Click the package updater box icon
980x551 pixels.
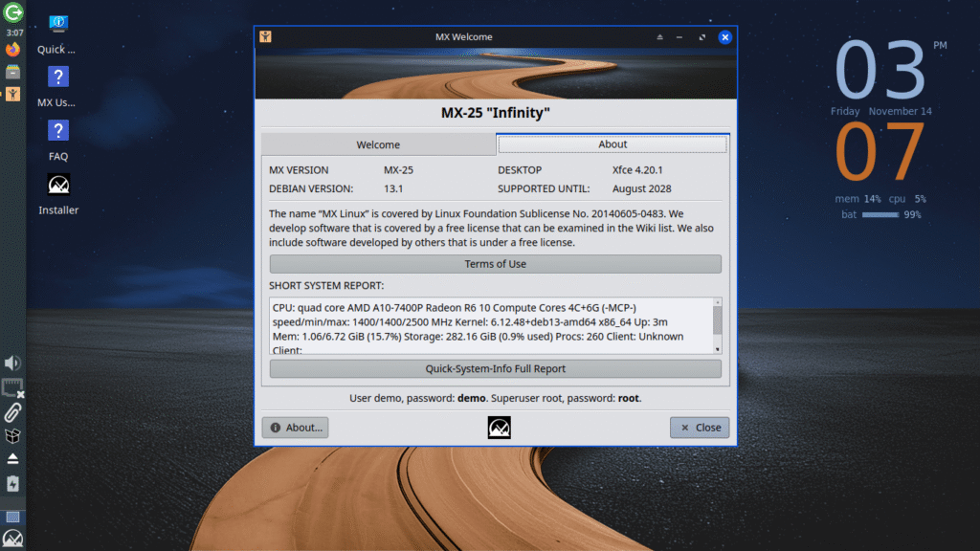(x=12, y=436)
